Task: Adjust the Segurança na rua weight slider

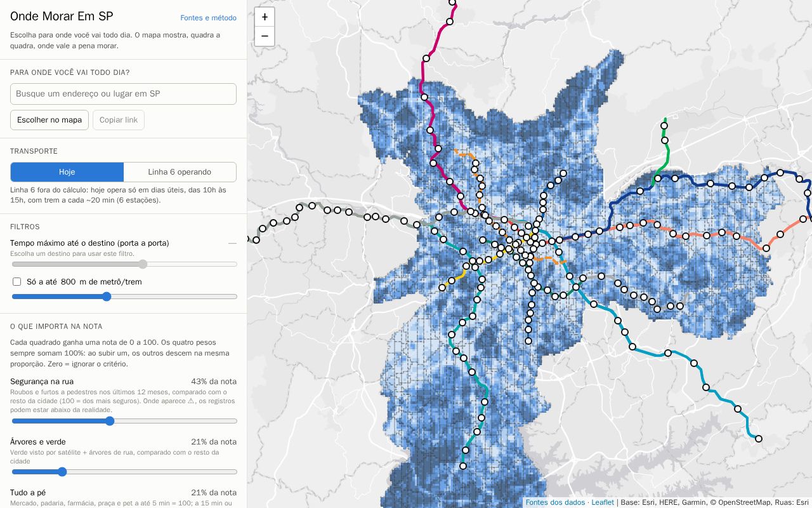Action: tap(124, 421)
